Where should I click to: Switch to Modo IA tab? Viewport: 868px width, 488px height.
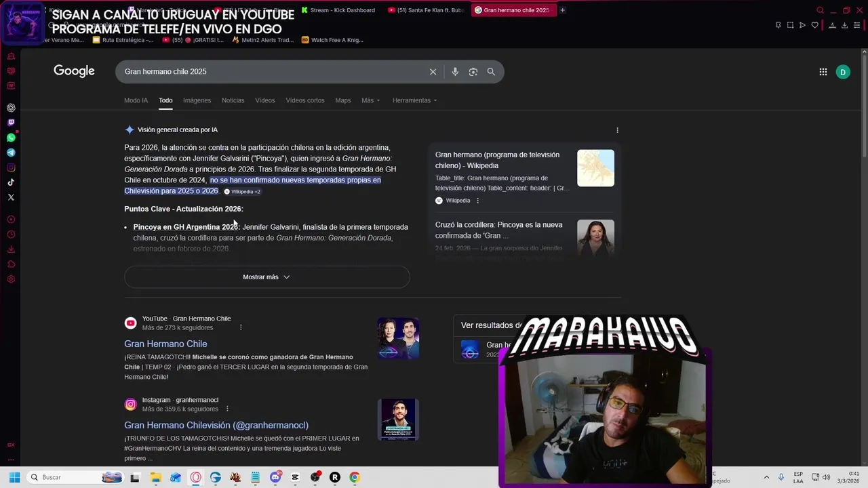[x=136, y=100]
